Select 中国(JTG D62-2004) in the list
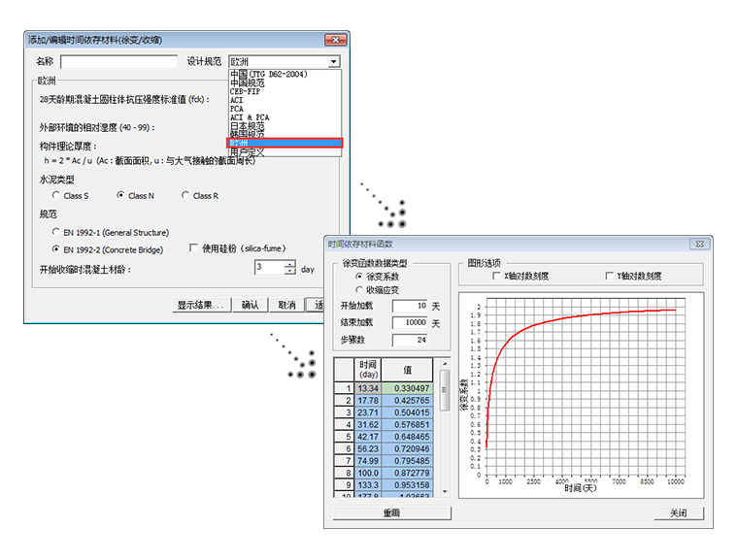Image resolution: width=738 pixels, height=560 pixels. [268, 74]
